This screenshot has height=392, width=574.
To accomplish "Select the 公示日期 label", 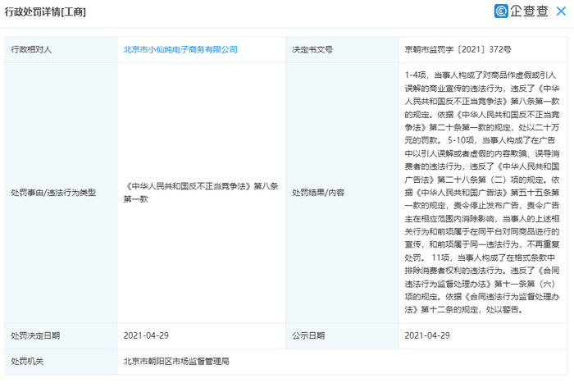I will pyautogui.click(x=308, y=335).
